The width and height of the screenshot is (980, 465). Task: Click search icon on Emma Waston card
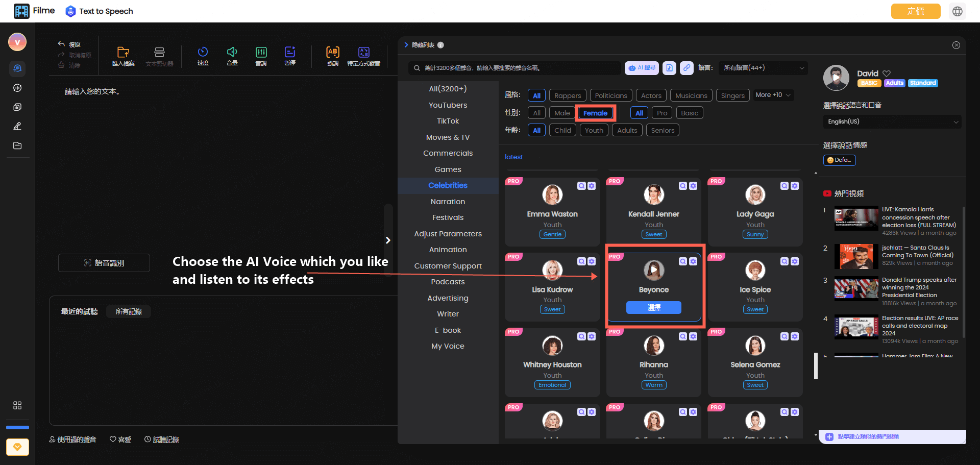(581, 186)
